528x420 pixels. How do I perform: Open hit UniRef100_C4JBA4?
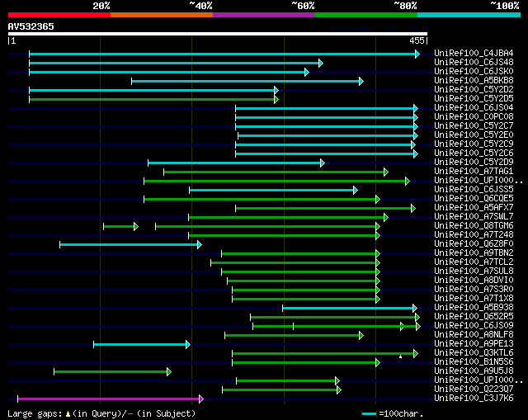474,53
